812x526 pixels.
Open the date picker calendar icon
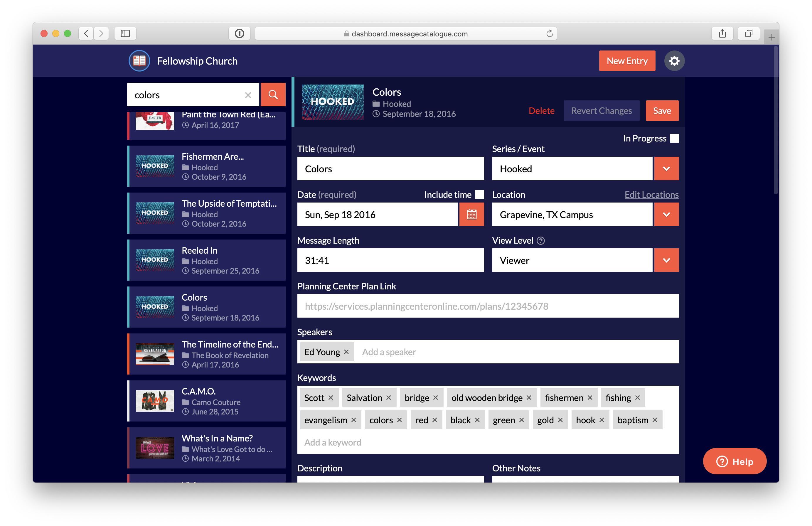click(471, 215)
